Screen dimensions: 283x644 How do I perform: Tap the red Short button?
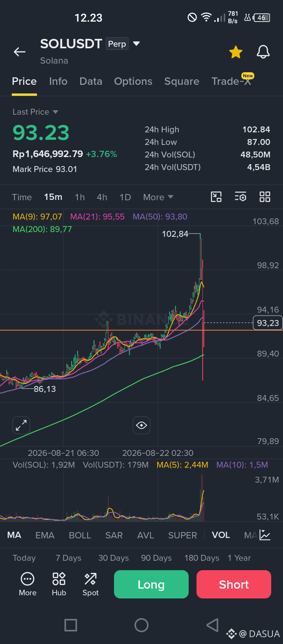tap(234, 584)
